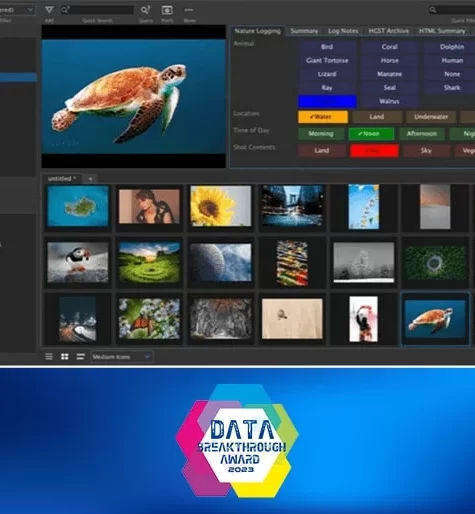
Task: Select the snowy trees thumbnail
Action: coord(364,263)
